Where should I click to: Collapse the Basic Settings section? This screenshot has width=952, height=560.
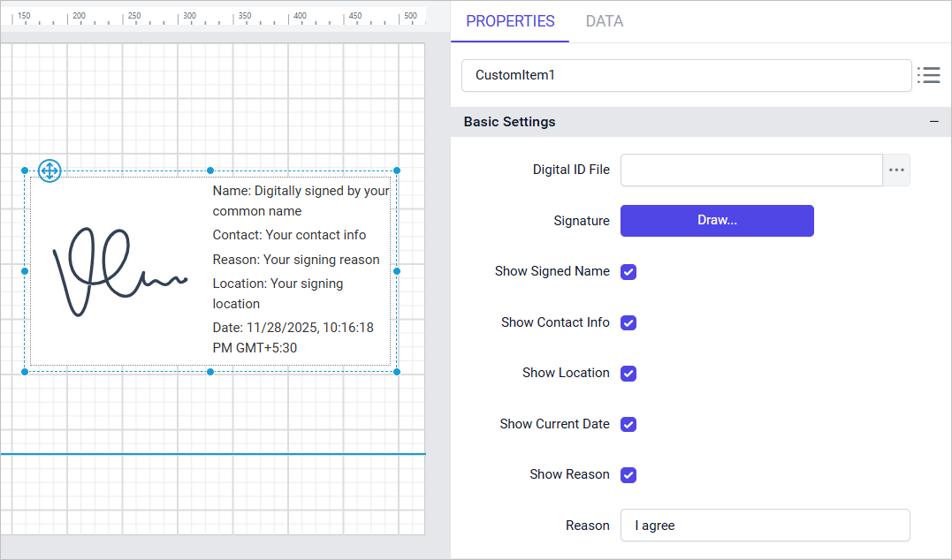(934, 122)
